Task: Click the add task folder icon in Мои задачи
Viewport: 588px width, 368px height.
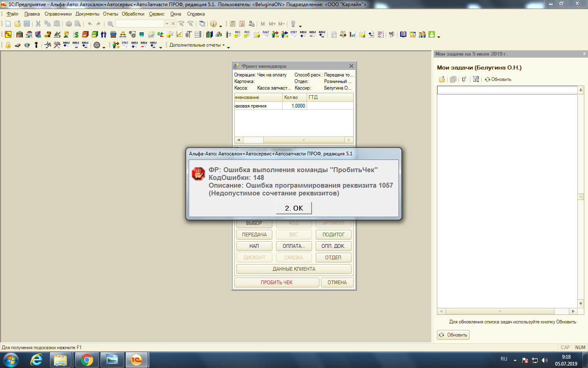Action: point(442,79)
